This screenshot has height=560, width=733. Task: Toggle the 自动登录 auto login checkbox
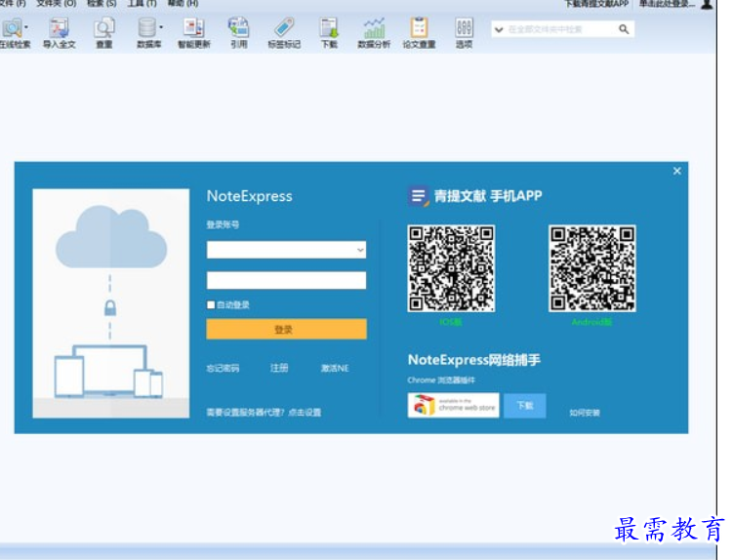[211, 304]
